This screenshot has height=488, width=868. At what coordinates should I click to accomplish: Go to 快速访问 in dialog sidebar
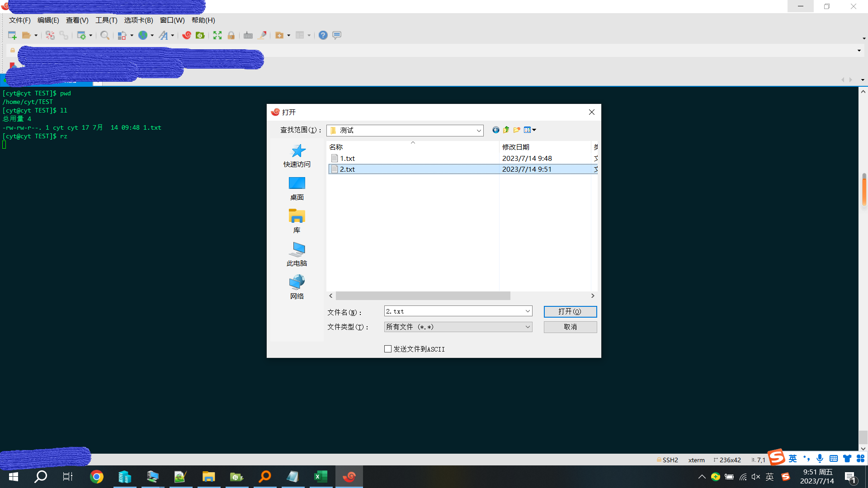(297, 156)
